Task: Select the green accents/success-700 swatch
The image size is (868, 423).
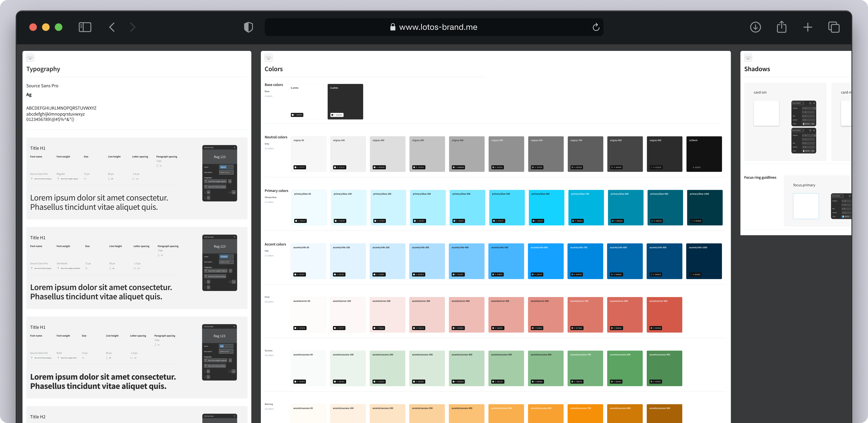Action: [x=585, y=368]
